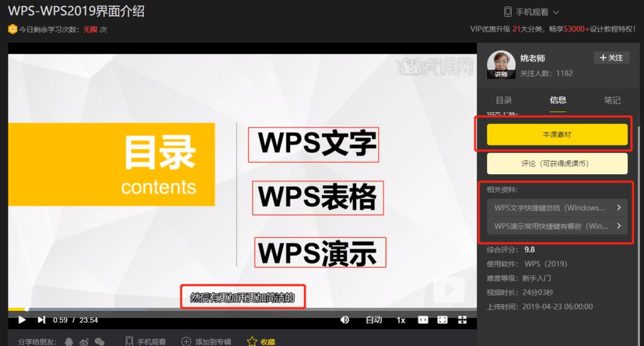
Task: Switch to the 目录 tab
Action: [504, 100]
